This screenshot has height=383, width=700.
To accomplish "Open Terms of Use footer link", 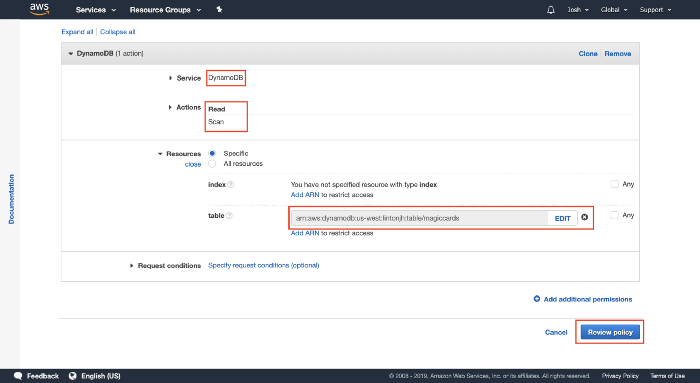I will pos(667,376).
